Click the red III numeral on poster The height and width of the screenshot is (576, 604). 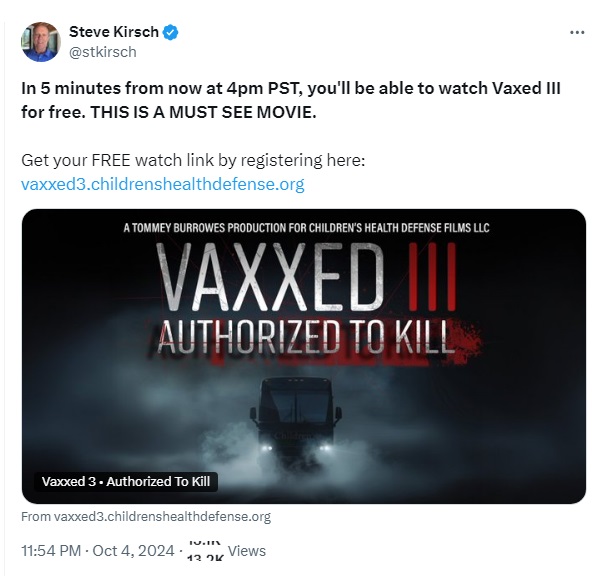[432, 276]
